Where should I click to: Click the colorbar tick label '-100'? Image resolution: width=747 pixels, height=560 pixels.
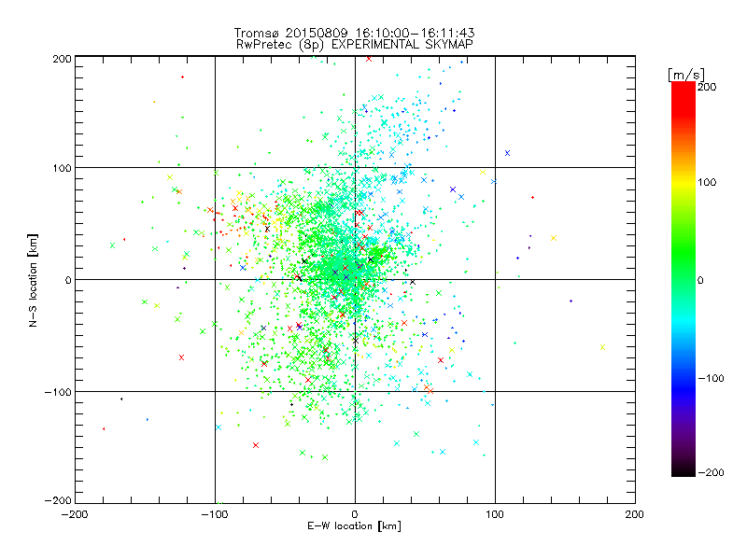click(x=711, y=379)
